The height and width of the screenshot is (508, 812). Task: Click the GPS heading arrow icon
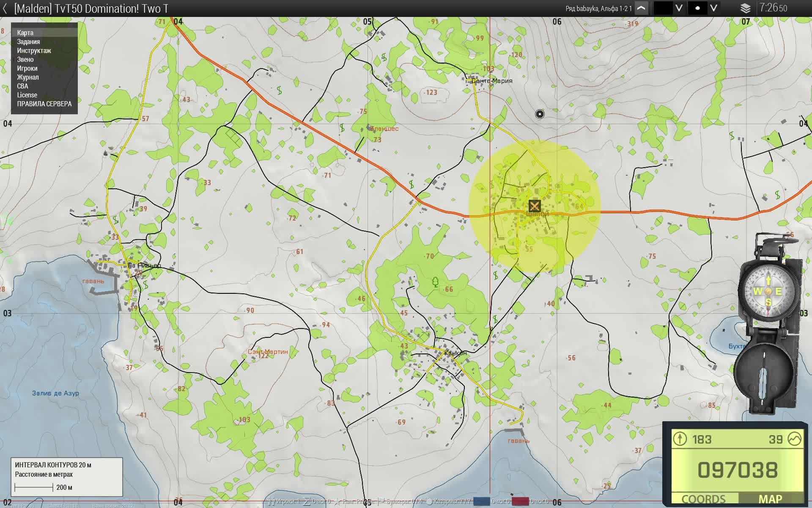(680, 439)
